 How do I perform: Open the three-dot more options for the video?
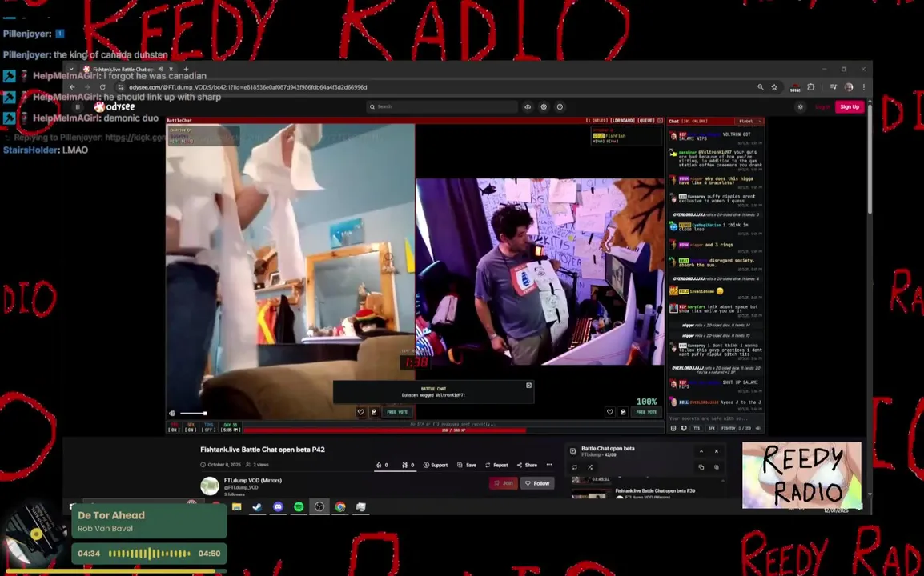[x=549, y=465]
